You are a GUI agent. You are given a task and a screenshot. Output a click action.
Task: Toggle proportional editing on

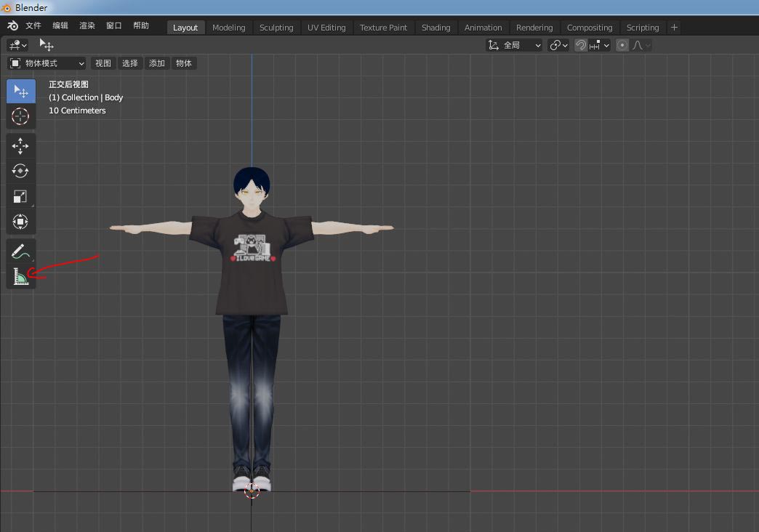click(x=622, y=45)
